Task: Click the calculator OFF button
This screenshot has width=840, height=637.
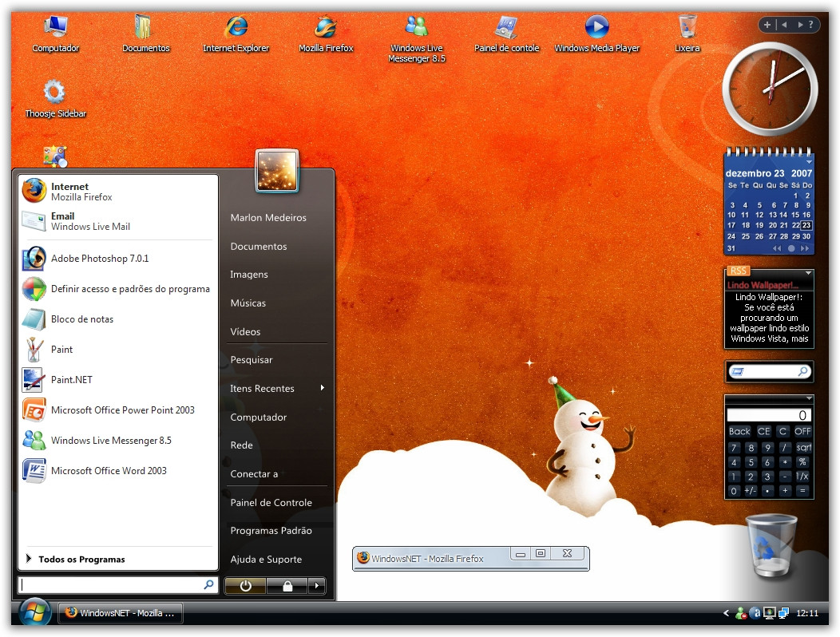Action: (x=802, y=431)
